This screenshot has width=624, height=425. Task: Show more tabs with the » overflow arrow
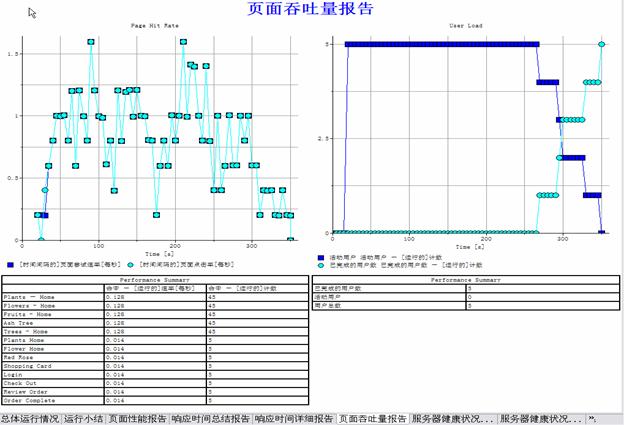[x=592, y=418]
